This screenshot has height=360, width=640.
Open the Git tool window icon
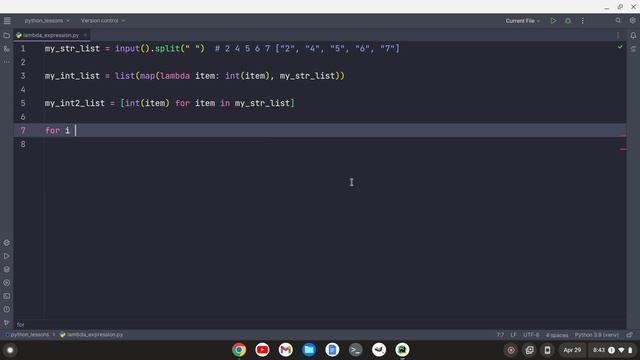pos(7,323)
